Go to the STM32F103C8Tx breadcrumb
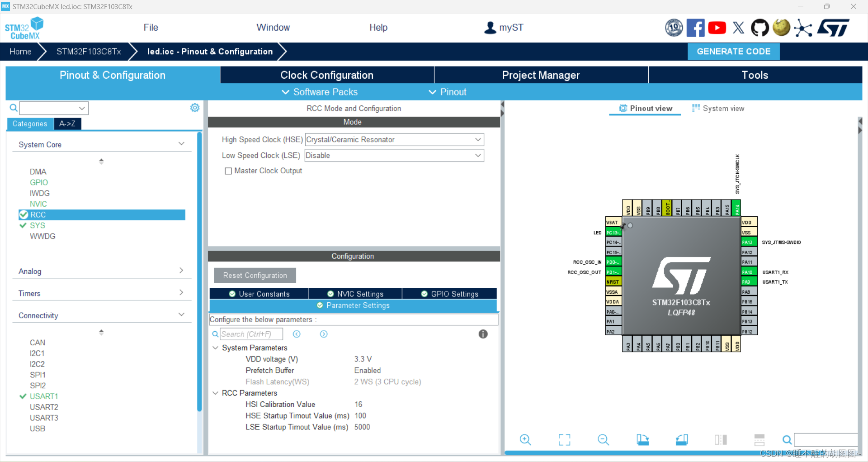This screenshot has height=462, width=868. [89, 52]
